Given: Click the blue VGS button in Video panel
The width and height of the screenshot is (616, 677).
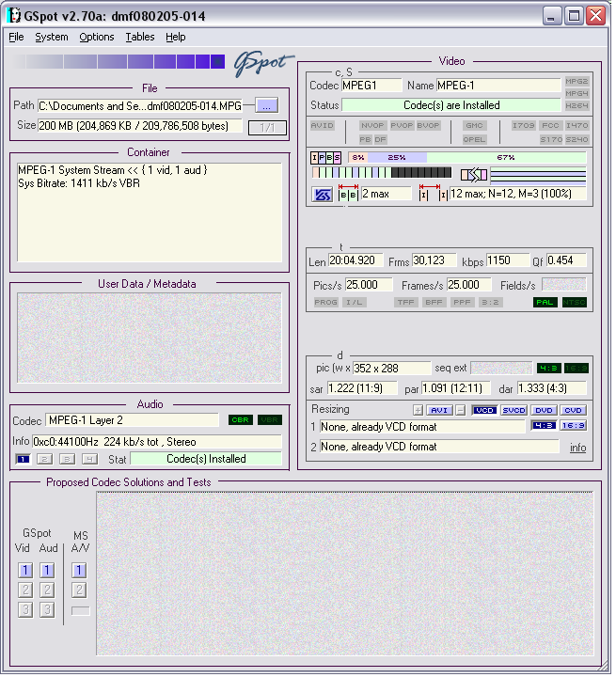Looking at the screenshot, I should point(322,195).
